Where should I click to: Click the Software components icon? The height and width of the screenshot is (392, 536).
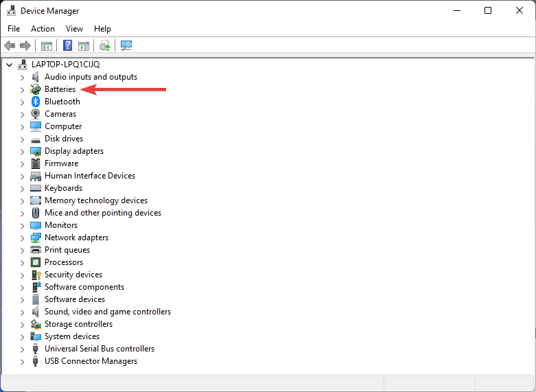coord(36,287)
